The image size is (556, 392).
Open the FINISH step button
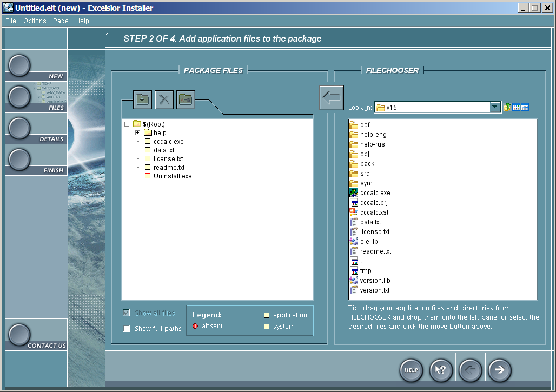[19, 159]
